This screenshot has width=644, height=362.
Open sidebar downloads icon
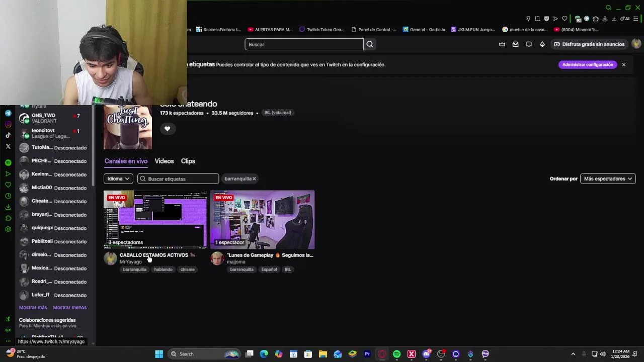[x=8, y=207]
